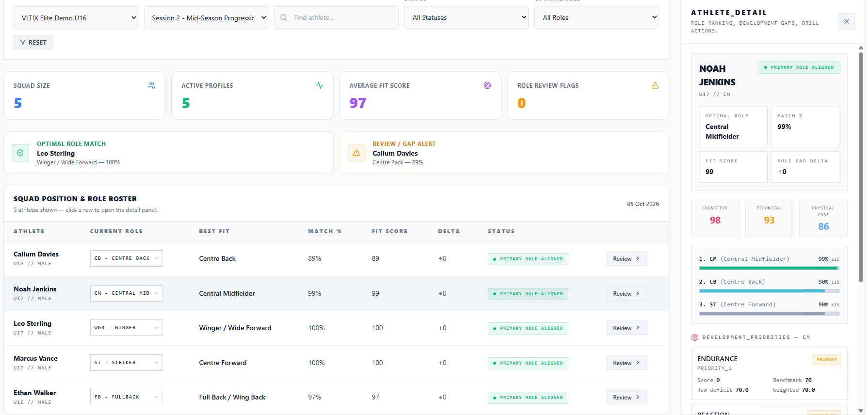The height and width of the screenshot is (415, 868).
Task: Click Callum Davies aligned status badge
Action: pos(528,259)
